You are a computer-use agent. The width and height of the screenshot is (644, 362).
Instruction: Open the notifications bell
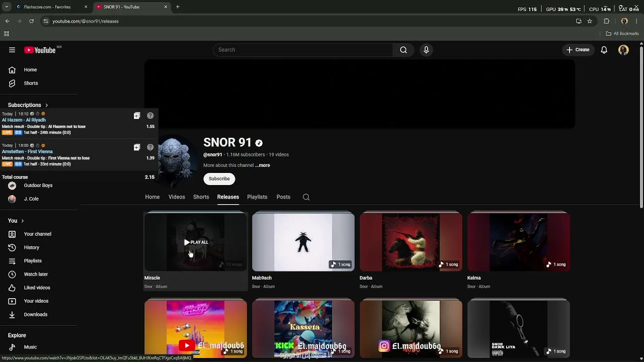click(604, 50)
